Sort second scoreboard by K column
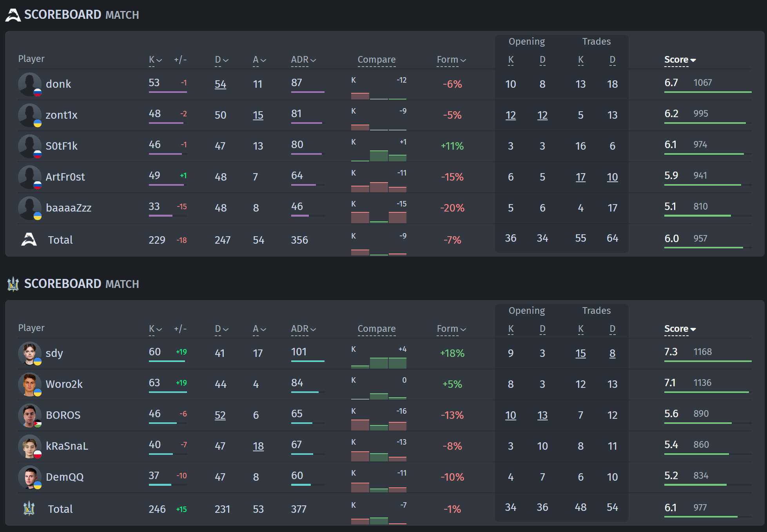Image resolution: width=767 pixels, height=532 pixels. pos(155,329)
